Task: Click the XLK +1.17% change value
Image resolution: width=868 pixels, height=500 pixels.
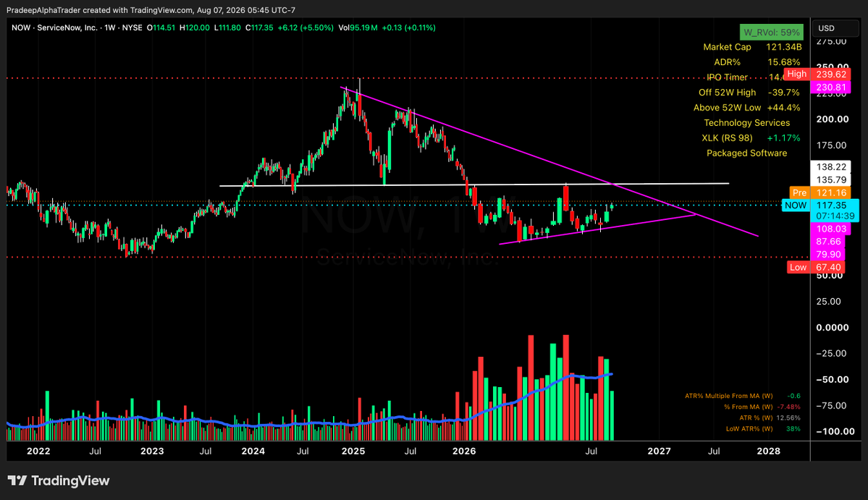Action: point(783,137)
